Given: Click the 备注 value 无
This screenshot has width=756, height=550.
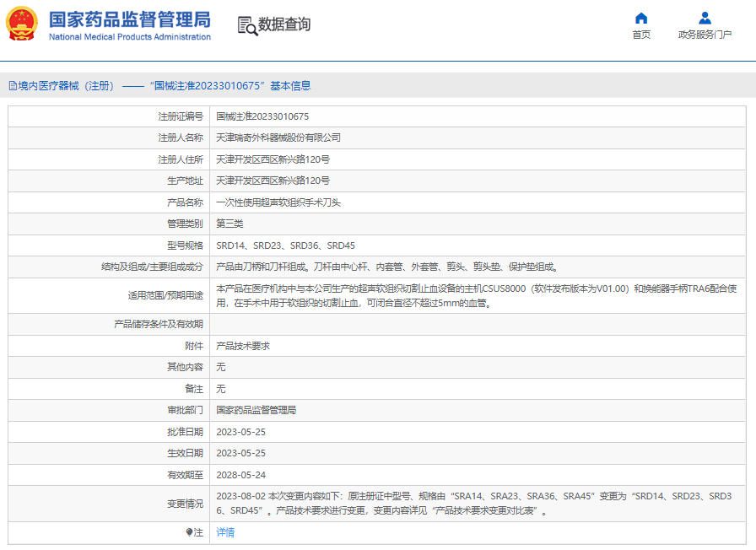Looking at the screenshot, I should pos(221,389).
